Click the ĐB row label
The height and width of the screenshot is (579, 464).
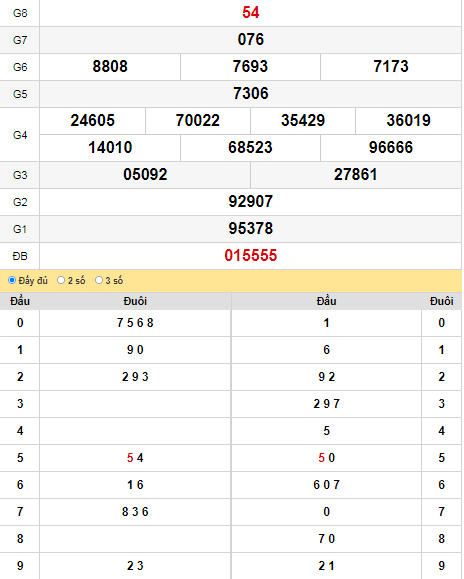tap(20, 256)
